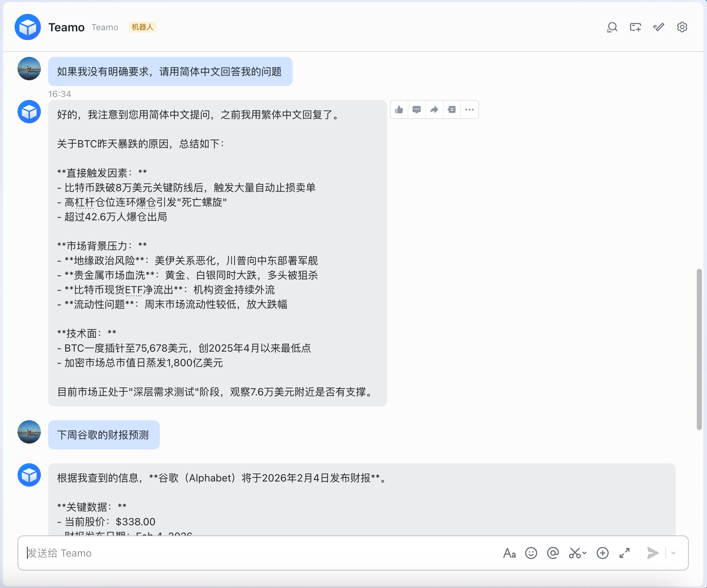Open text formatting Aa button
This screenshot has height=588, width=707.
[x=509, y=553]
